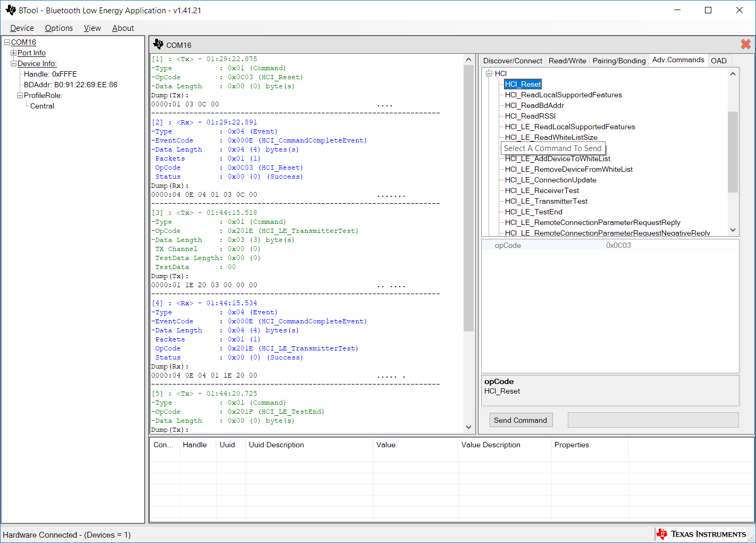This screenshot has width=756, height=543.
Task: Open the Options menu
Action: [59, 28]
